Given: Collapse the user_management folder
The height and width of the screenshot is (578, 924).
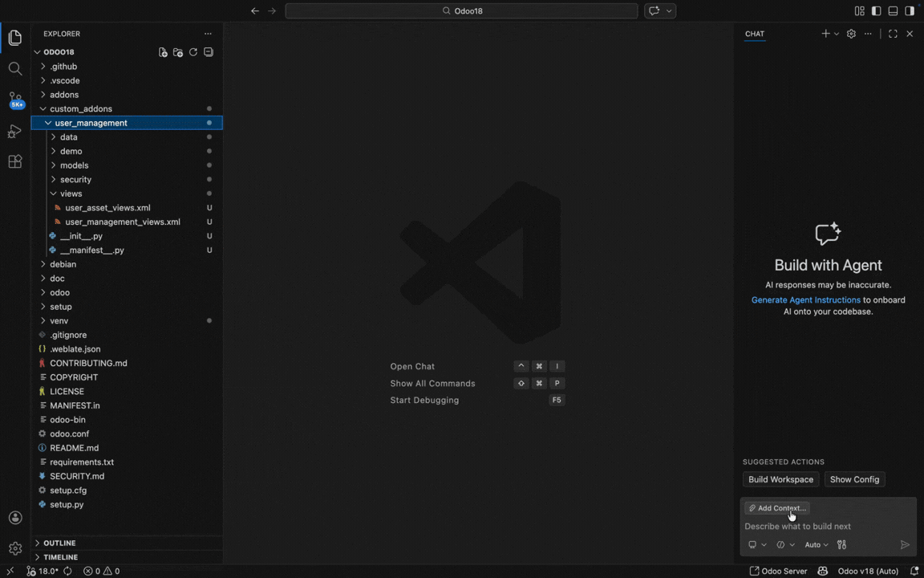Looking at the screenshot, I should (x=127, y=123).
